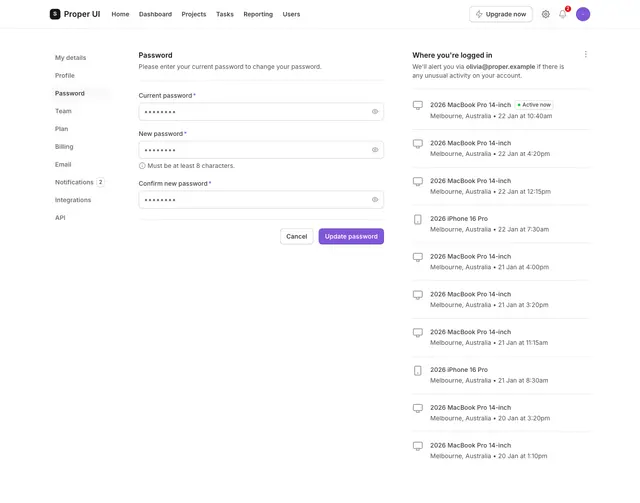Click the 'Must be at least 8 characters.' hint
Viewport: 640px width, 503px height.
191,166
